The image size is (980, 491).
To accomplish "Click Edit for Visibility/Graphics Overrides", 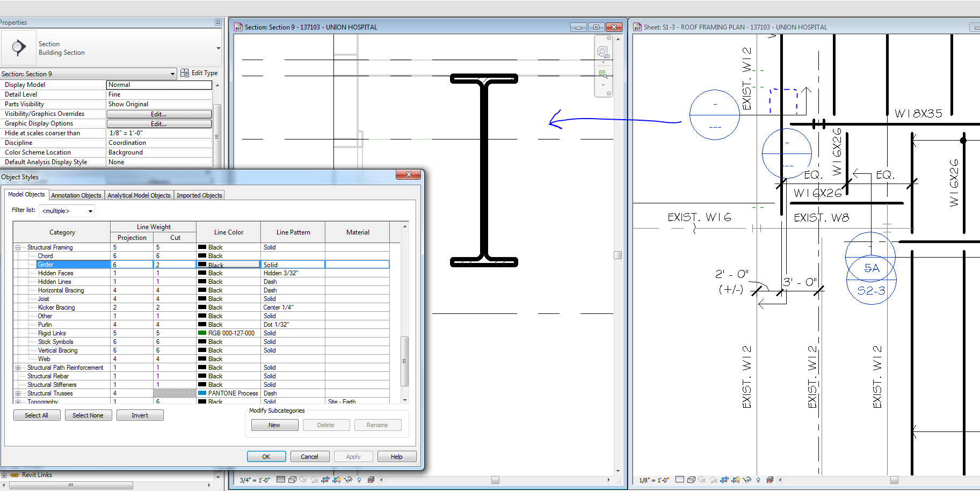I will click(x=159, y=114).
